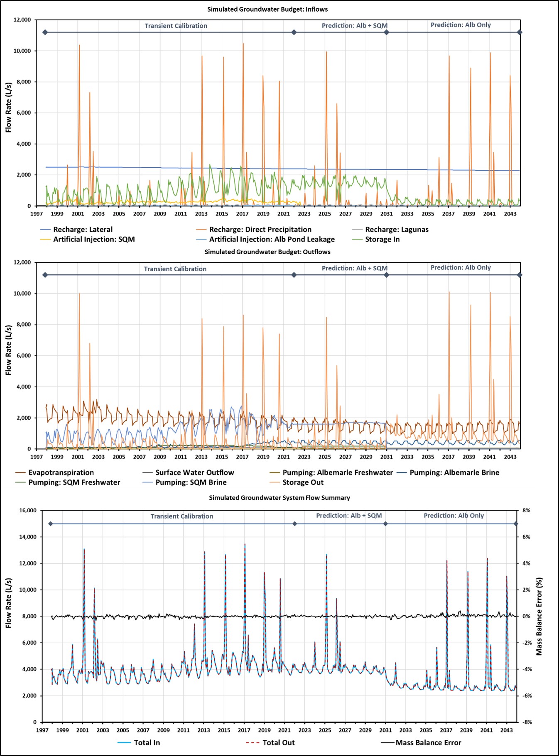Click "Transient Calibration" label in the Outflows chart
Screen dimensions: 559x756
[x=175, y=269]
